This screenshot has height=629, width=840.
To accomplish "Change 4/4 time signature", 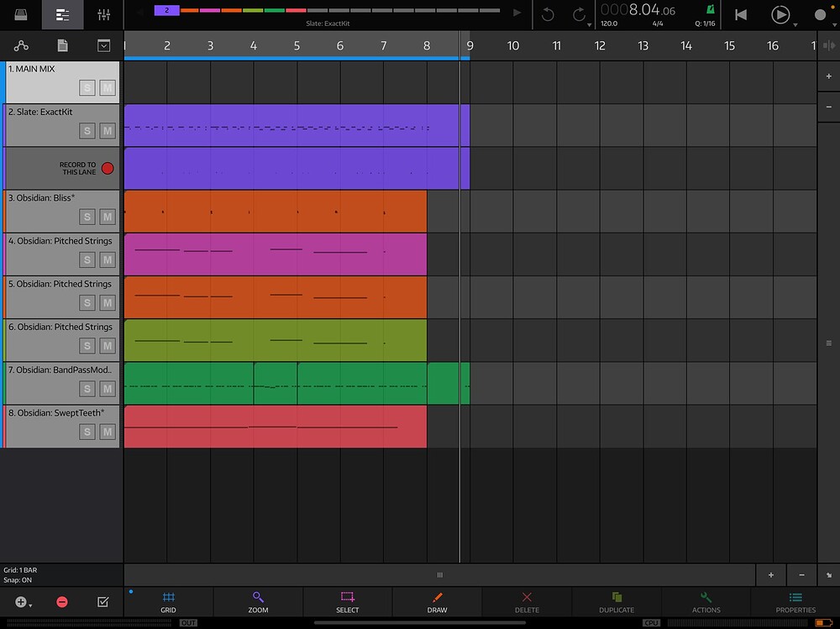I will click(658, 24).
